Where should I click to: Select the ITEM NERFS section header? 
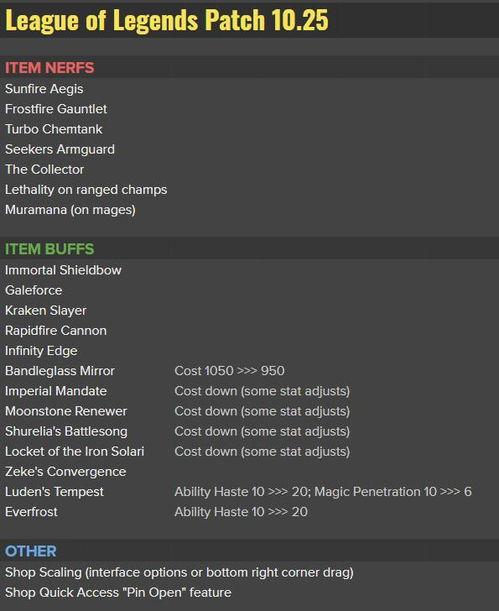pyautogui.click(x=49, y=68)
